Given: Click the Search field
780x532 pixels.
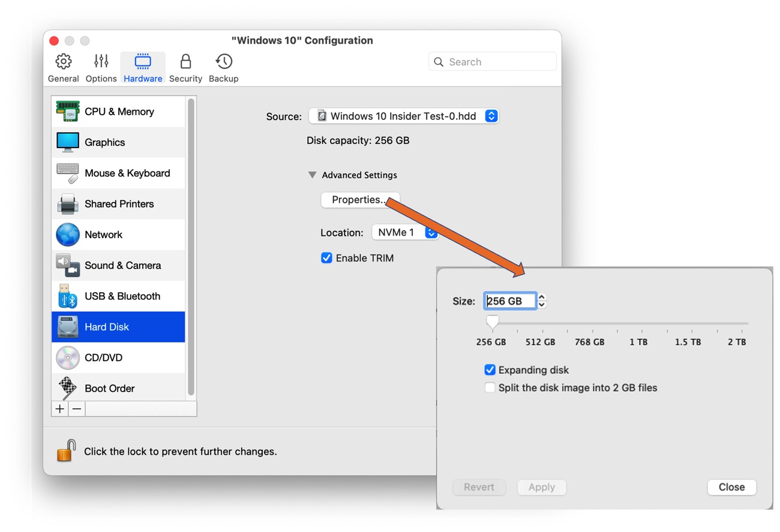Looking at the screenshot, I should (x=493, y=62).
